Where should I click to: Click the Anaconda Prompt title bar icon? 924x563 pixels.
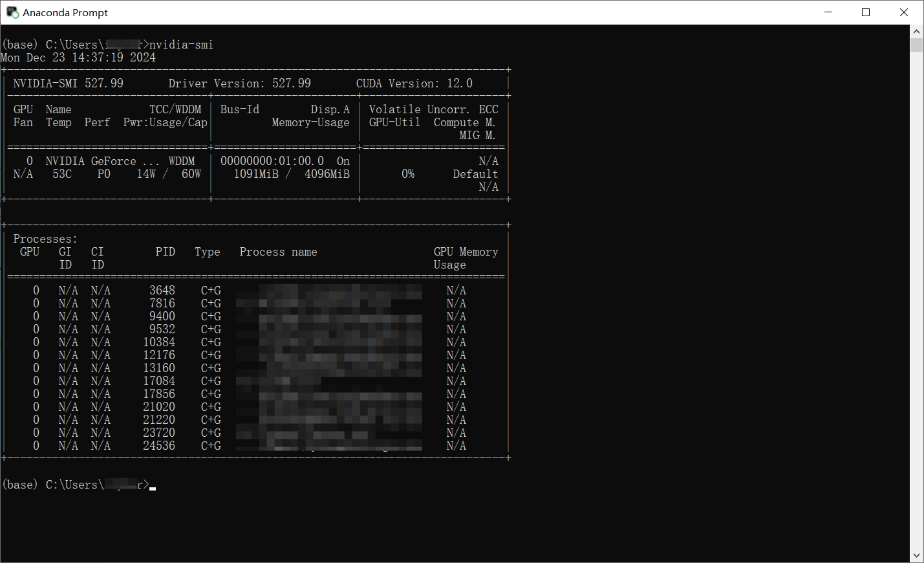(x=12, y=12)
